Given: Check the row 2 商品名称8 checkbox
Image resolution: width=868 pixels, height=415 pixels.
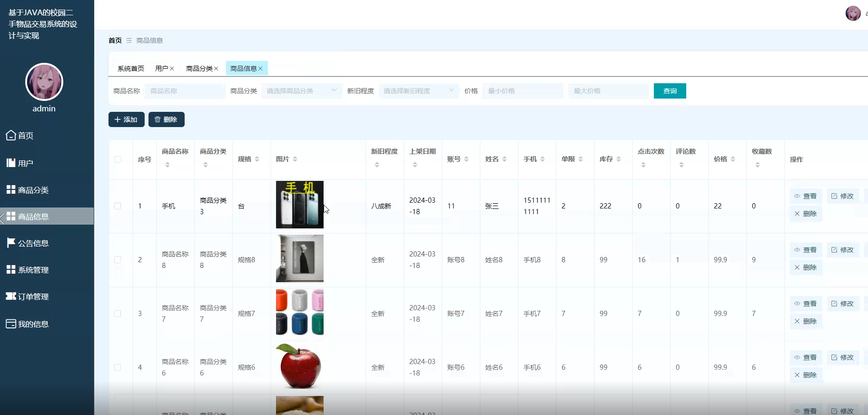Looking at the screenshot, I should pos(118,260).
